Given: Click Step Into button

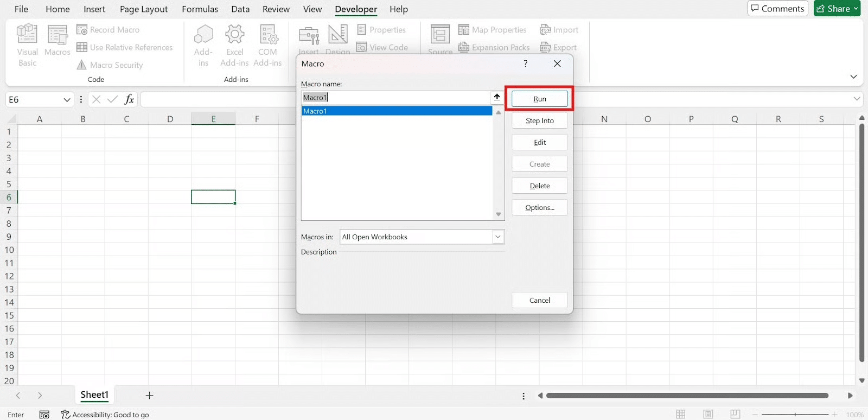Looking at the screenshot, I should coord(540,120).
